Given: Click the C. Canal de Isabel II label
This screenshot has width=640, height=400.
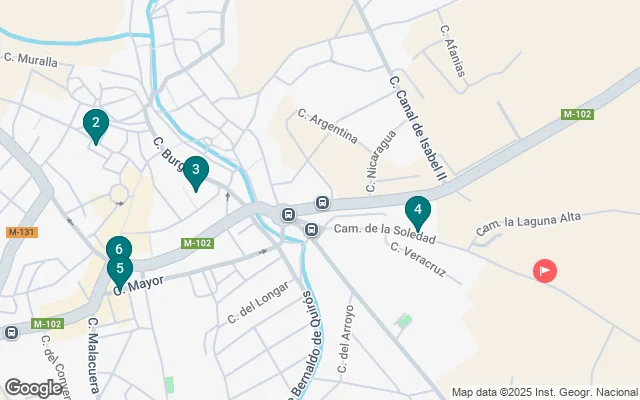Looking at the screenshot, I should pos(418,129).
